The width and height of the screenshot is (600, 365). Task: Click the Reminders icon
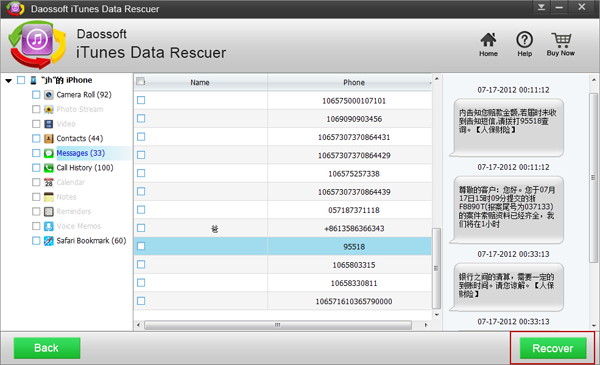pos(49,212)
